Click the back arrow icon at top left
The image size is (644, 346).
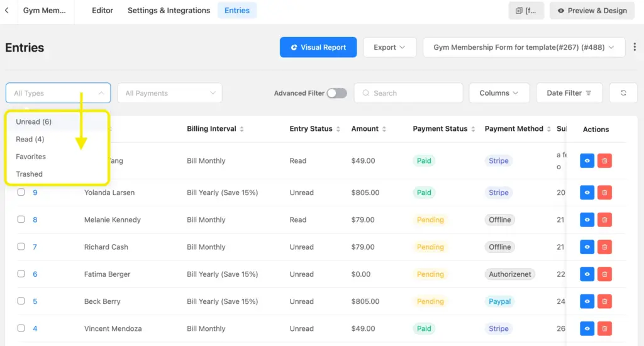[6, 11]
